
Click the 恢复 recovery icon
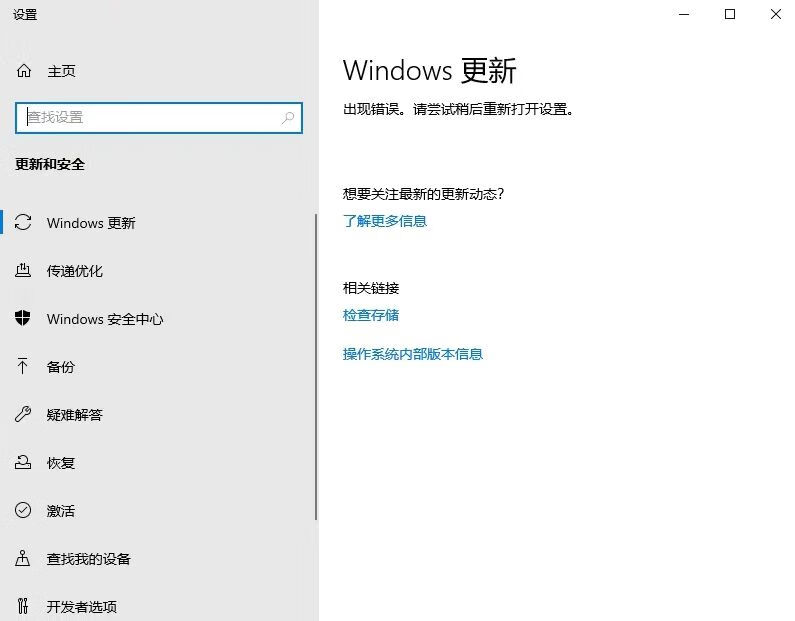[23, 462]
